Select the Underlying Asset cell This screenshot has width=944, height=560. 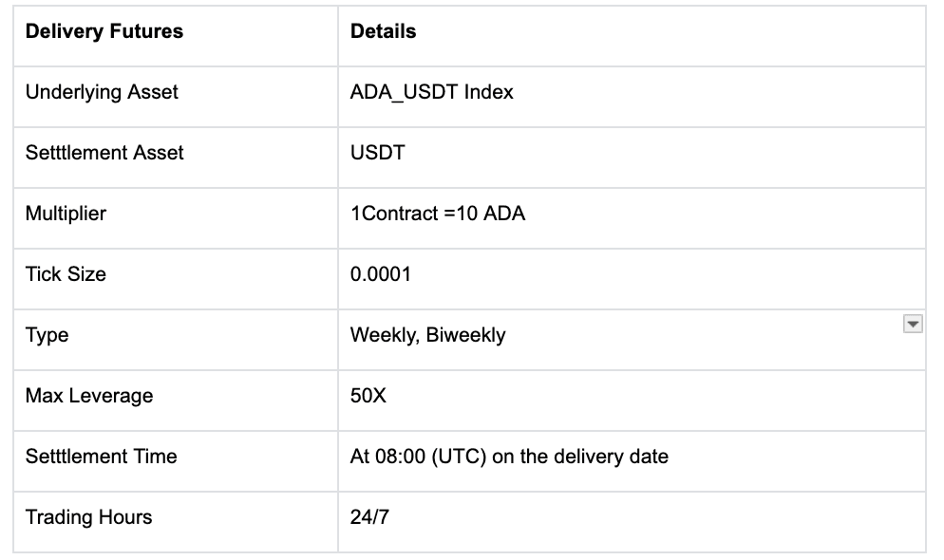102,92
